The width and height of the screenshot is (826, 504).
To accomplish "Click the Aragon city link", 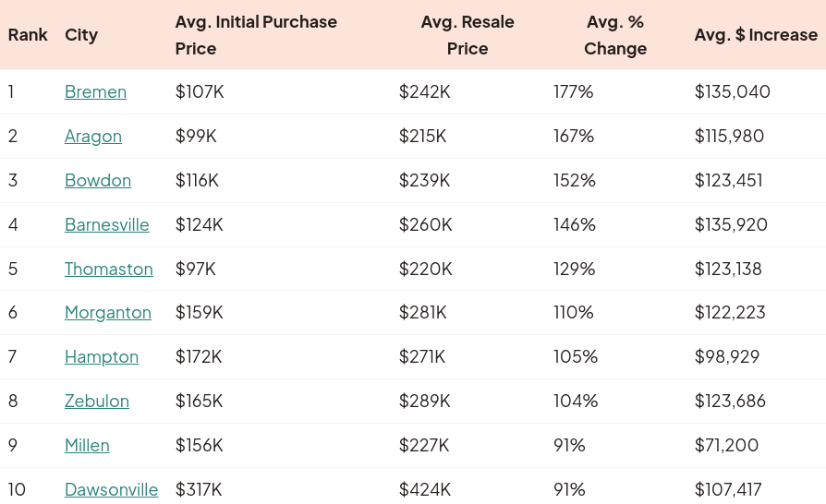I will tap(93, 137).
